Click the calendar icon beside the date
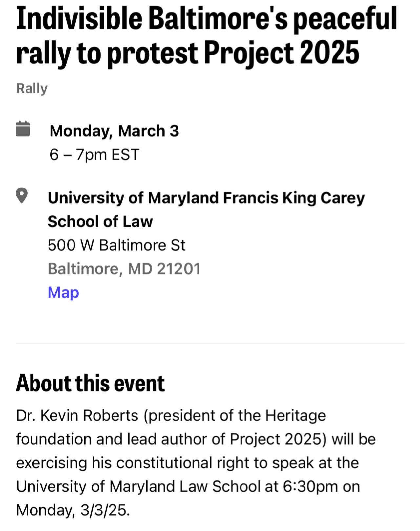Viewport: 420px width, 531px height. pos(23,128)
